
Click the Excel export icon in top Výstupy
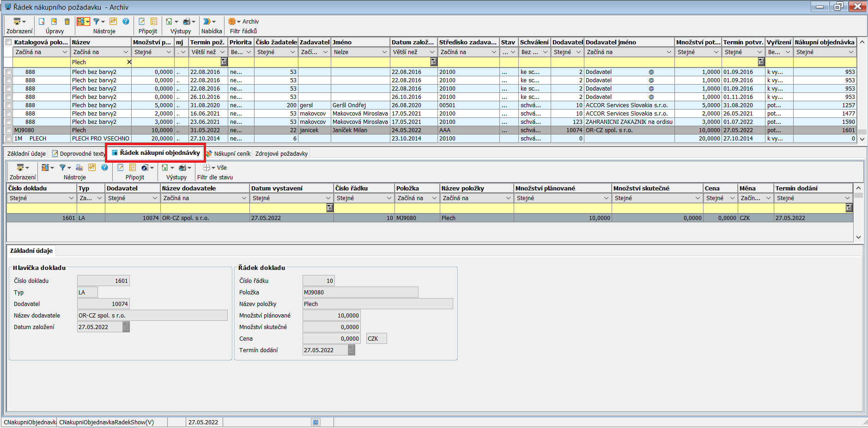(169, 22)
